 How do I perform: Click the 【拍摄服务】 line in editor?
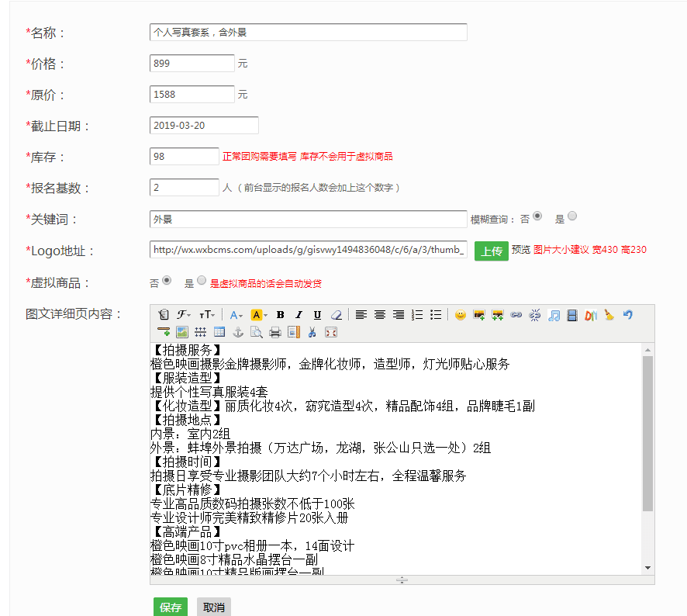tap(187, 350)
